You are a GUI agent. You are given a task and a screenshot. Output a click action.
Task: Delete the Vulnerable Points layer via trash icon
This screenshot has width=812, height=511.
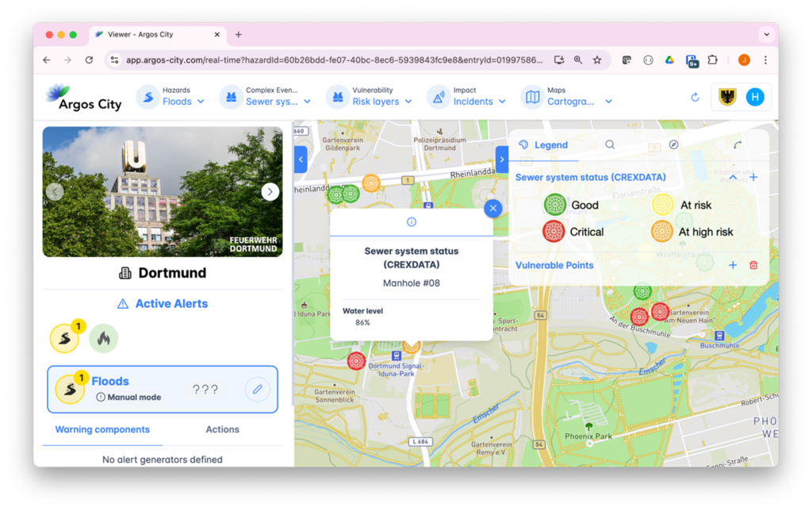[x=753, y=265]
